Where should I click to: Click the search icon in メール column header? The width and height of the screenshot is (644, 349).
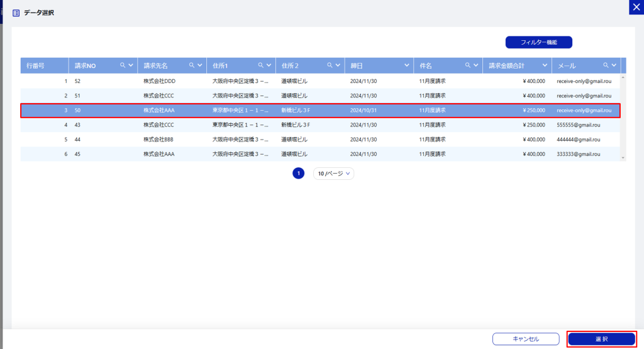606,65
